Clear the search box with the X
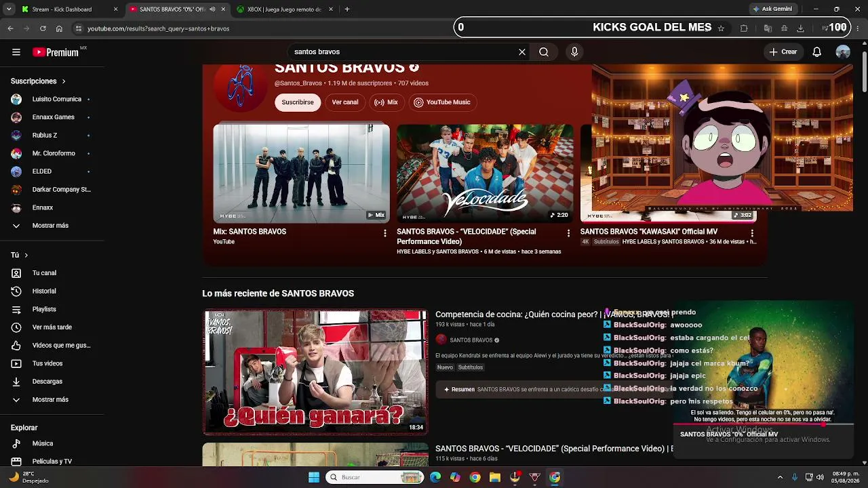The width and height of the screenshot is (868, 488). 522,52
